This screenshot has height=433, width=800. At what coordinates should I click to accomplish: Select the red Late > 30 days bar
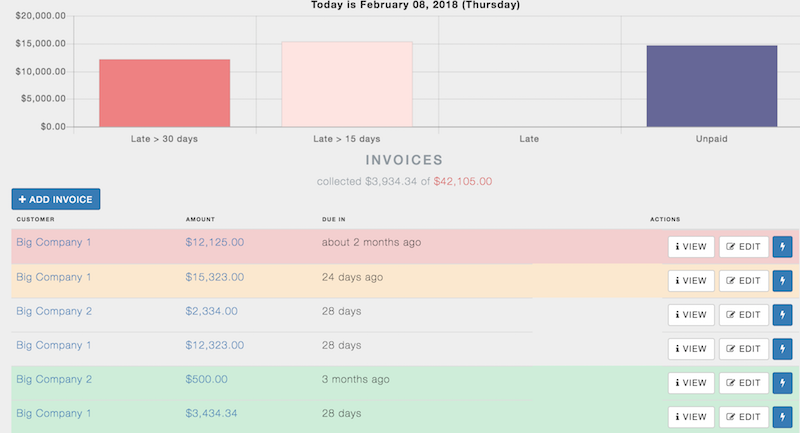click(165, 93)
